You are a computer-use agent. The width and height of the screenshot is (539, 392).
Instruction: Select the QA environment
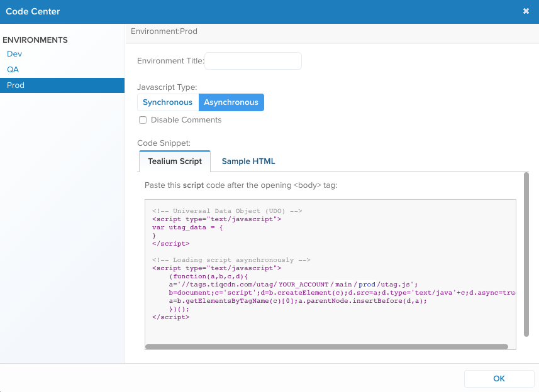tap(13, 70)
